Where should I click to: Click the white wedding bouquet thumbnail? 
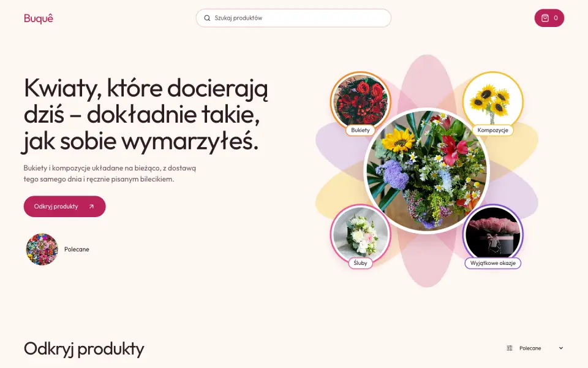point(360,234)
